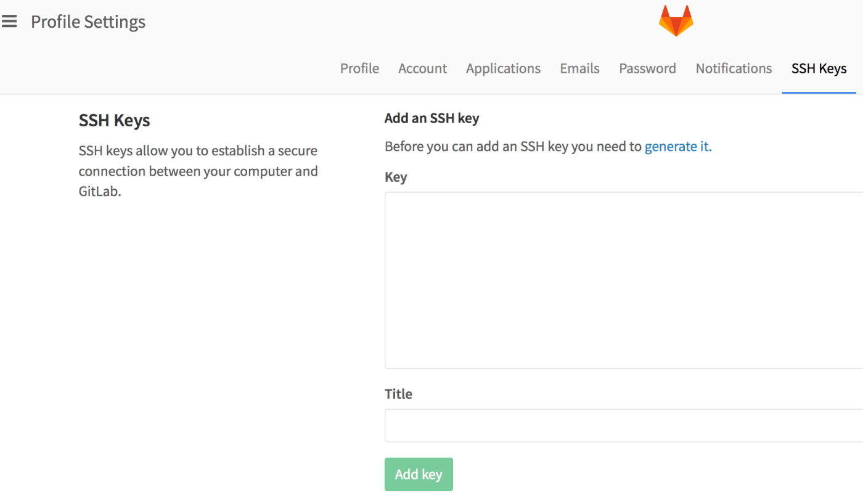
Task: Click the SSH keys description text
Action: click(x=198, y=171)
